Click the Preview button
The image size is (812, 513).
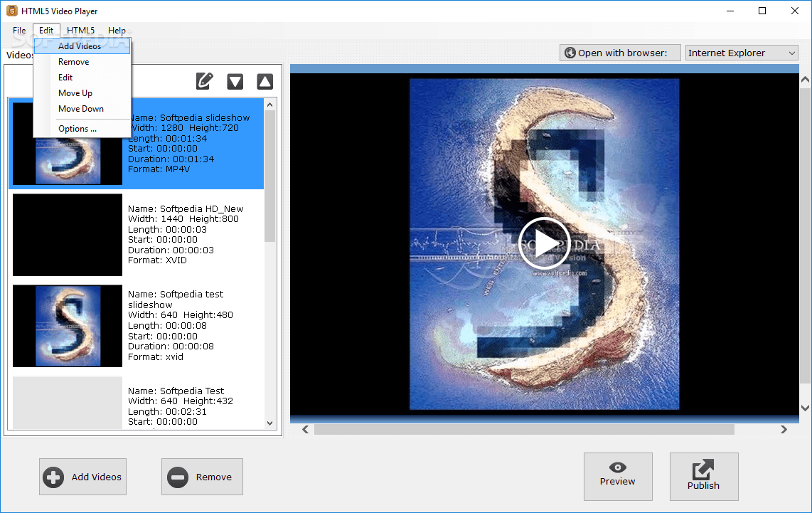618,477
